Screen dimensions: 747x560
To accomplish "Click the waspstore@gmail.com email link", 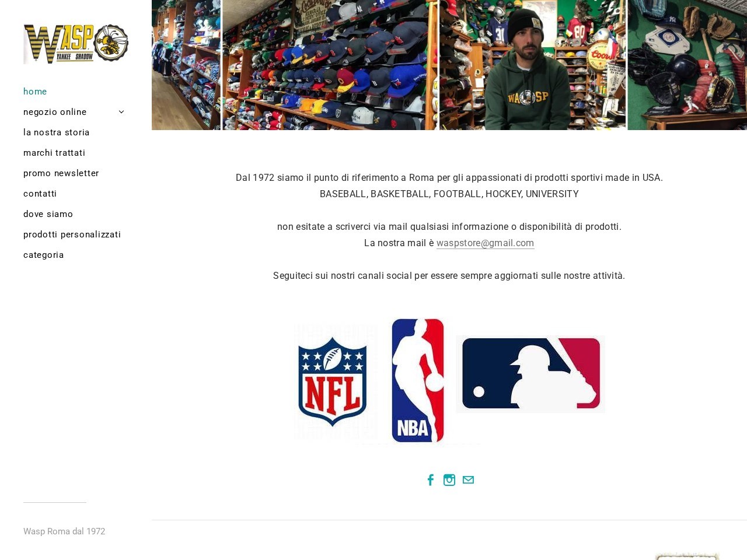I will tap(485, 243).
